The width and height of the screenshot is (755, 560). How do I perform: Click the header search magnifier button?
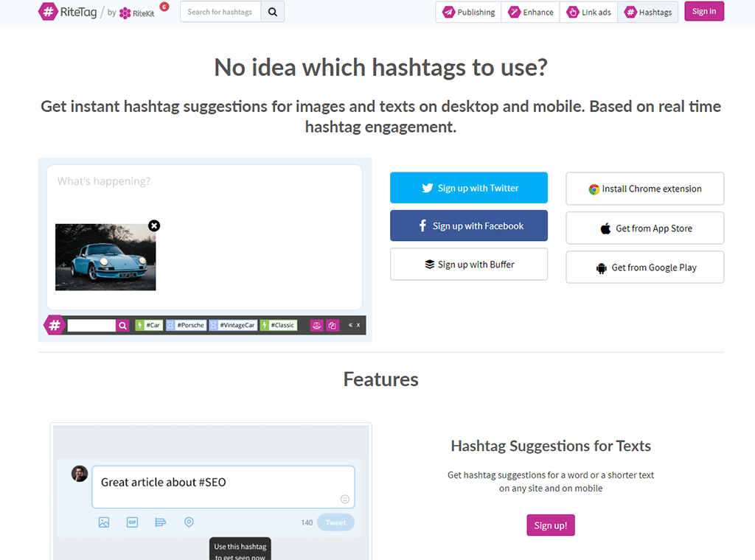273,12
